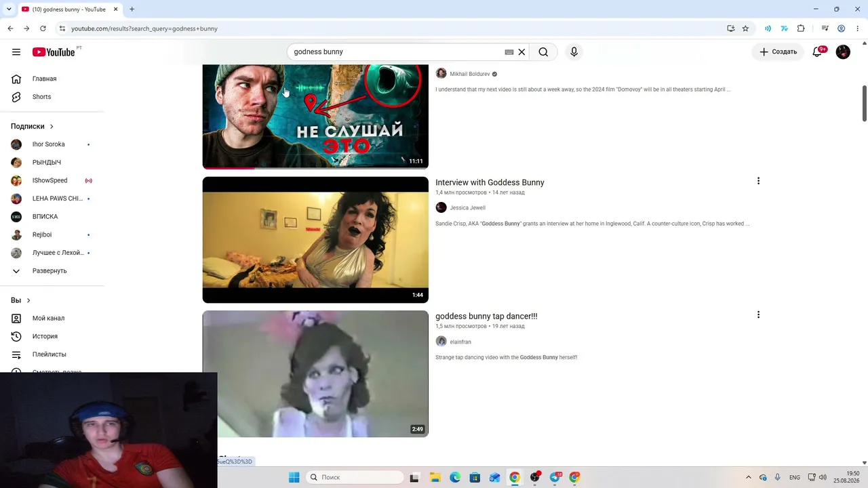868x488 pixels.
Task: Open File Explorer from the taskbar
Action: [435, 477]
